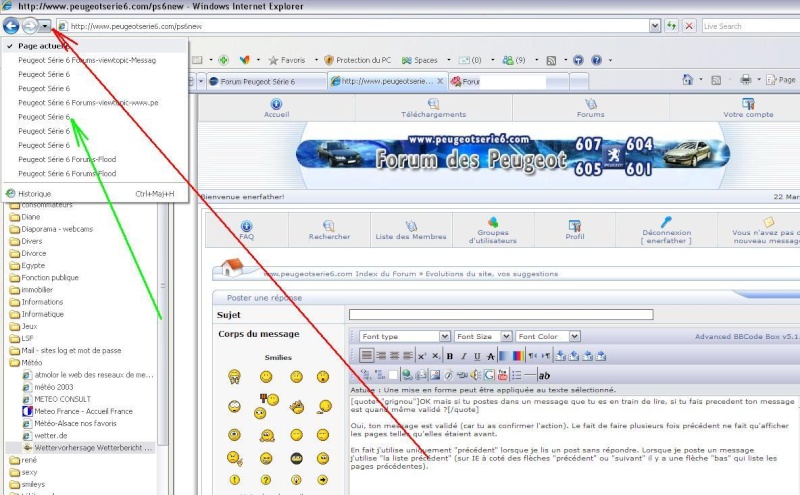Open Téléchargements in the site navigation
The height and width of the screenshot is (495, 800).
pos(433,108)
